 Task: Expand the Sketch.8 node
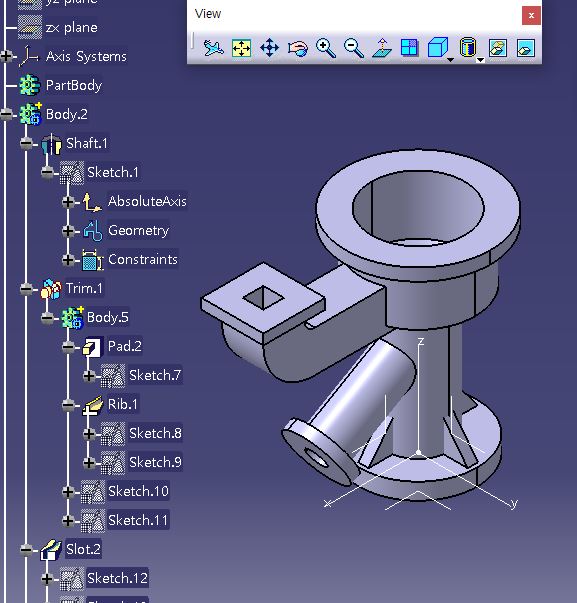(89, 433)
